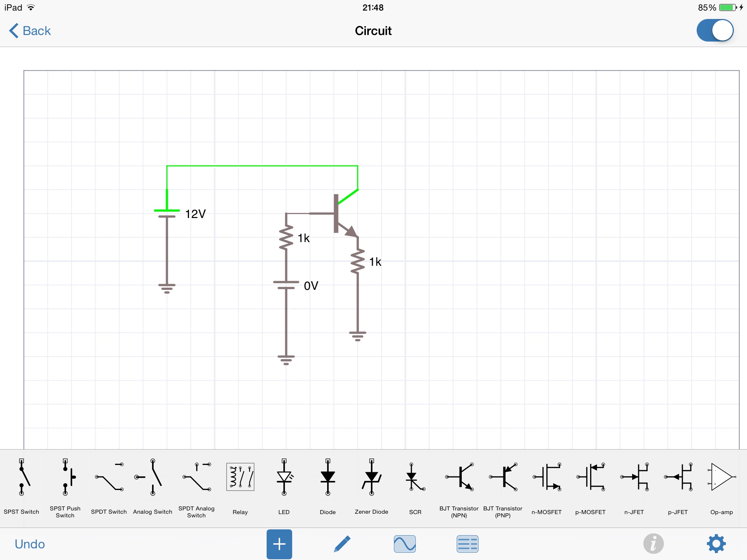Tap the blue plus add-component button
Viewport: 747px width, 560px height.
point(279,544)
